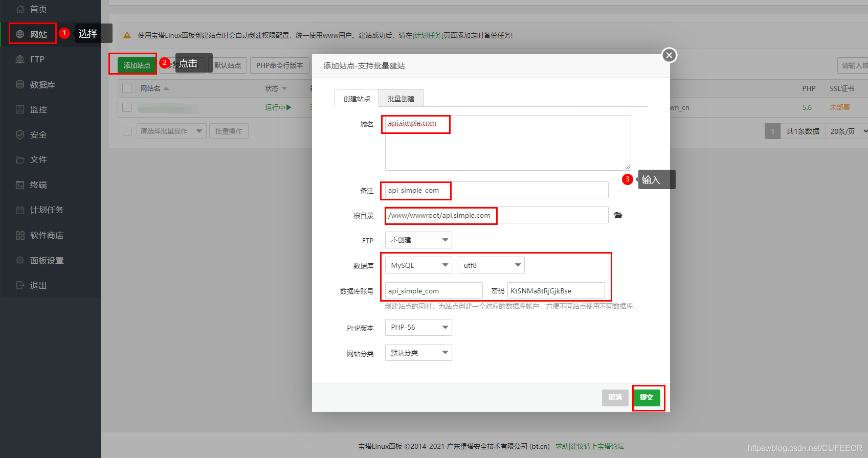Open the 计划任务 link in notice

click(428, 35)
